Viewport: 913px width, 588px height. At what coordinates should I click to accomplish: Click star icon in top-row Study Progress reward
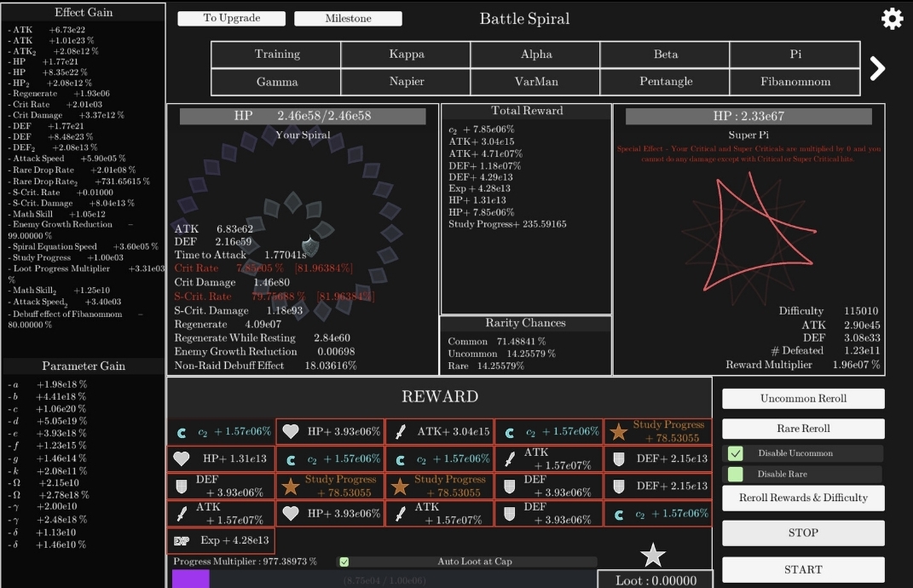[618, 431]
